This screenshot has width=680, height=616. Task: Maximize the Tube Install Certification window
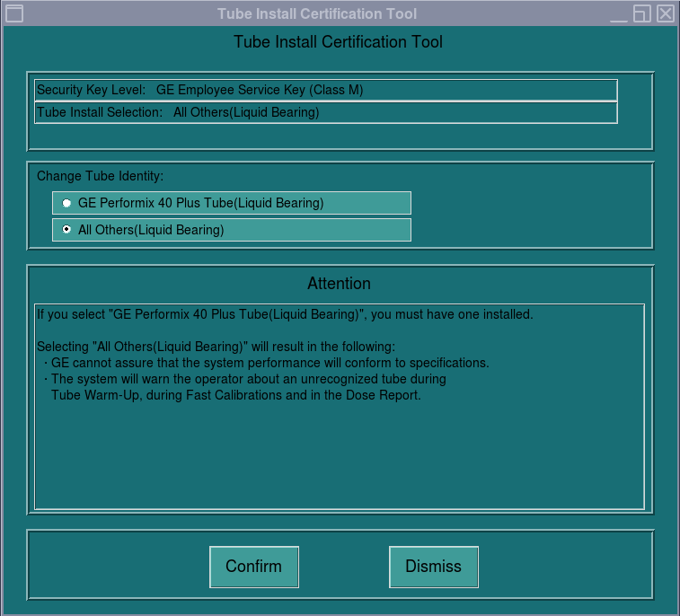(641, 13)
